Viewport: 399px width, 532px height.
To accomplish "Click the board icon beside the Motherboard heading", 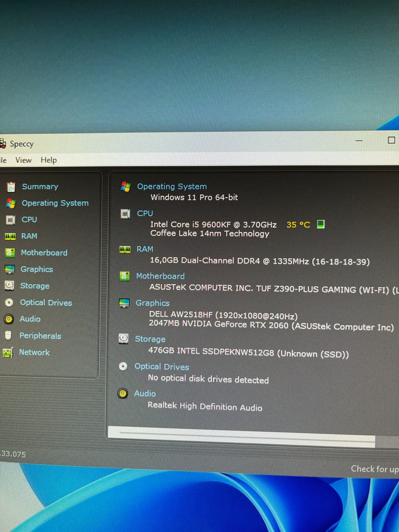I will [124, 276].
